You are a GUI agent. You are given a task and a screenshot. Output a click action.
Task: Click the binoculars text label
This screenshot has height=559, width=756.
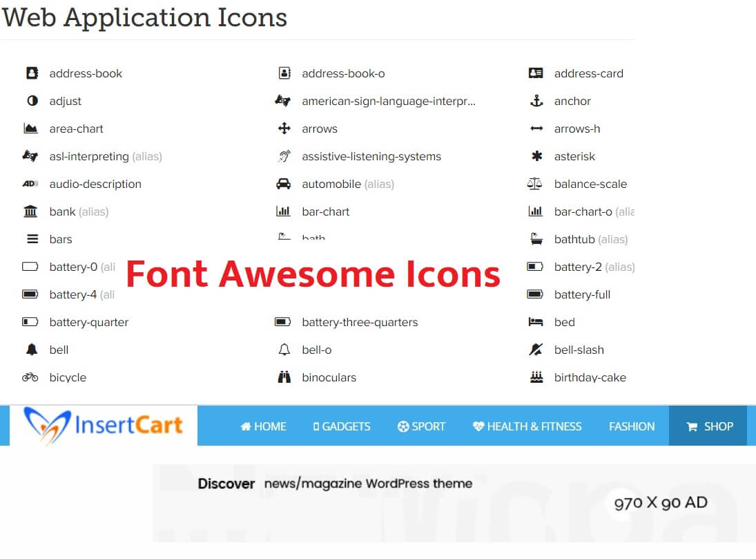329,377
